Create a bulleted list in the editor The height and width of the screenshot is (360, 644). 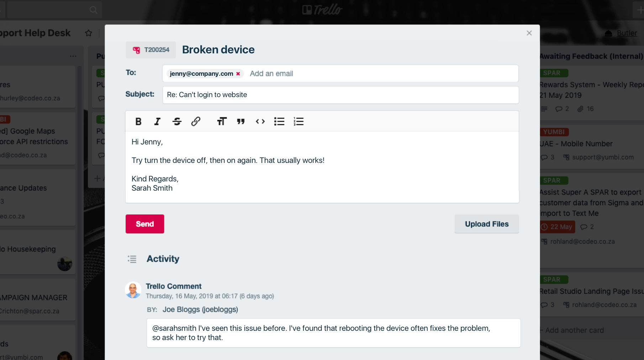(x=279, y=121)
